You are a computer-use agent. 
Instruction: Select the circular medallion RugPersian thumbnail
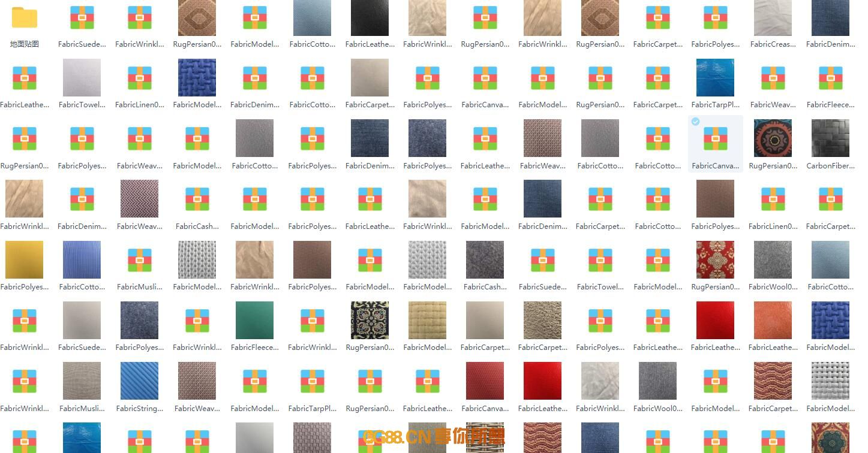click(773, 138)
